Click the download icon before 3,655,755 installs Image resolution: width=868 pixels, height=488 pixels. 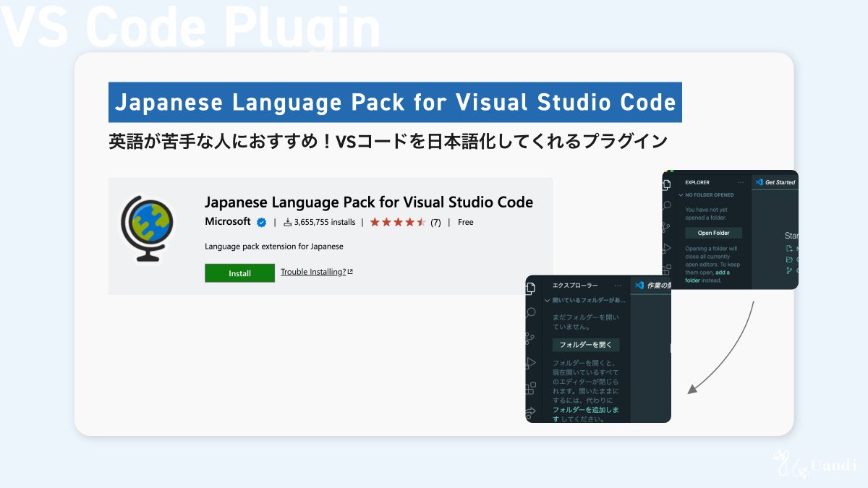287,222
